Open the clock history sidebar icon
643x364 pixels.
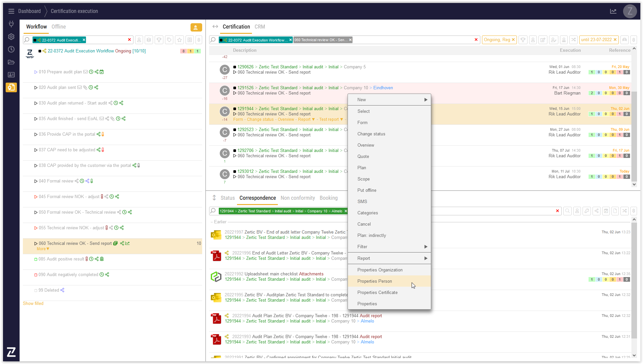(11, 49)
